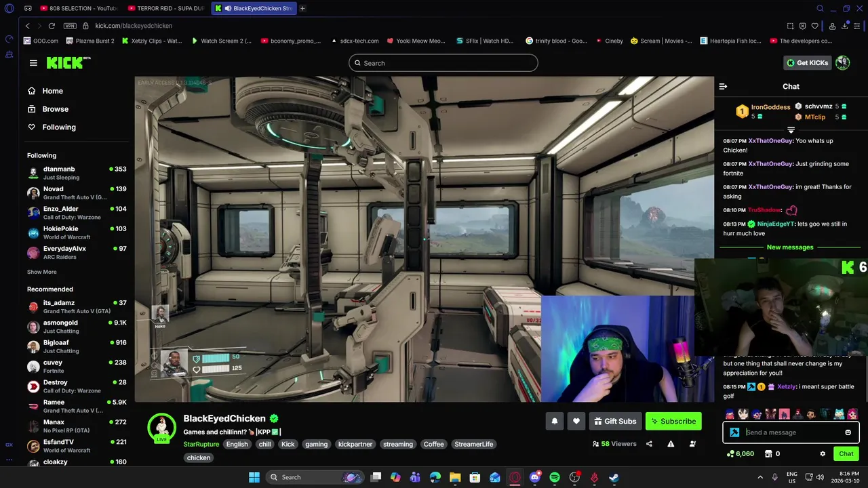This screenshot has width=868, height=488.
Task: Select the English tag
Action: (237, 445)
